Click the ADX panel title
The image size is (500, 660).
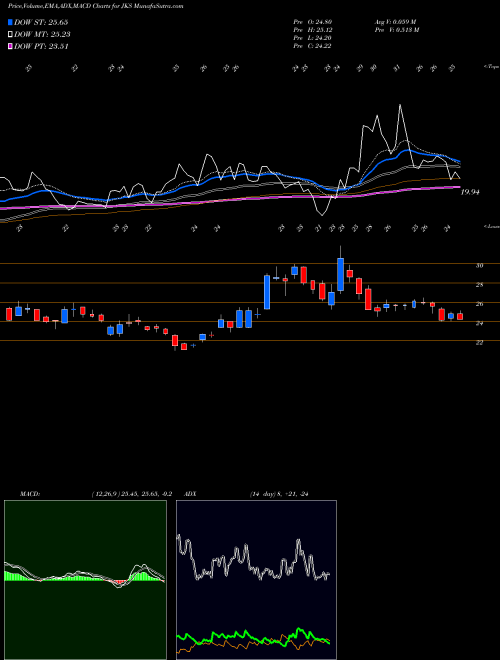(190, 494)
